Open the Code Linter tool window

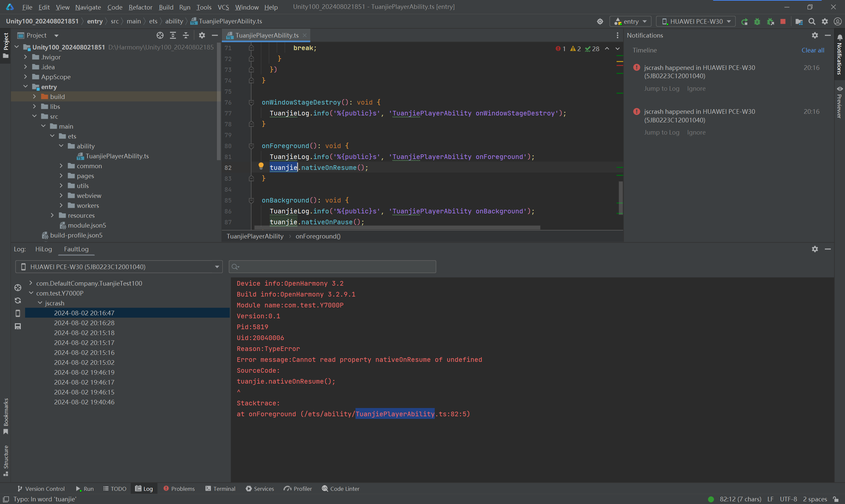click(340, 489)
